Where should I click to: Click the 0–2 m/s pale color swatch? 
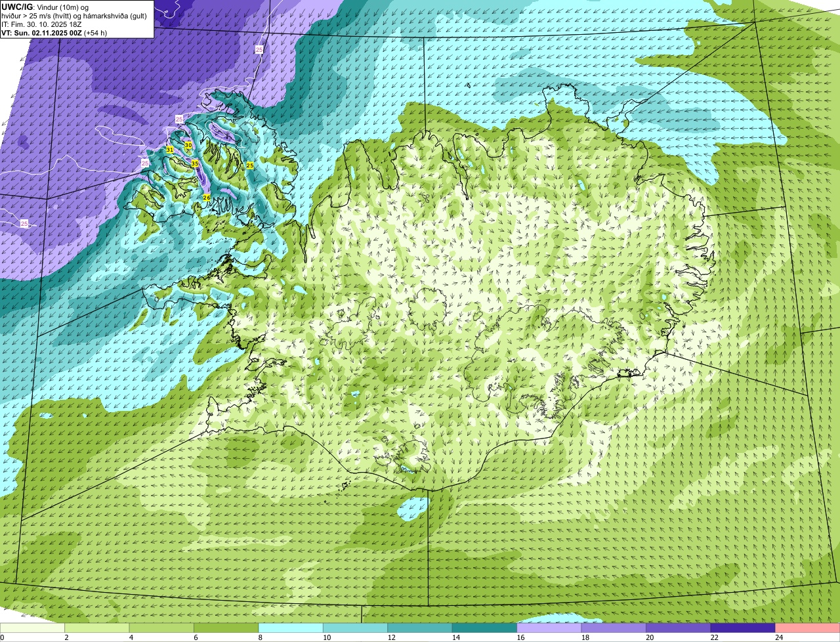[x=32, y=628]
